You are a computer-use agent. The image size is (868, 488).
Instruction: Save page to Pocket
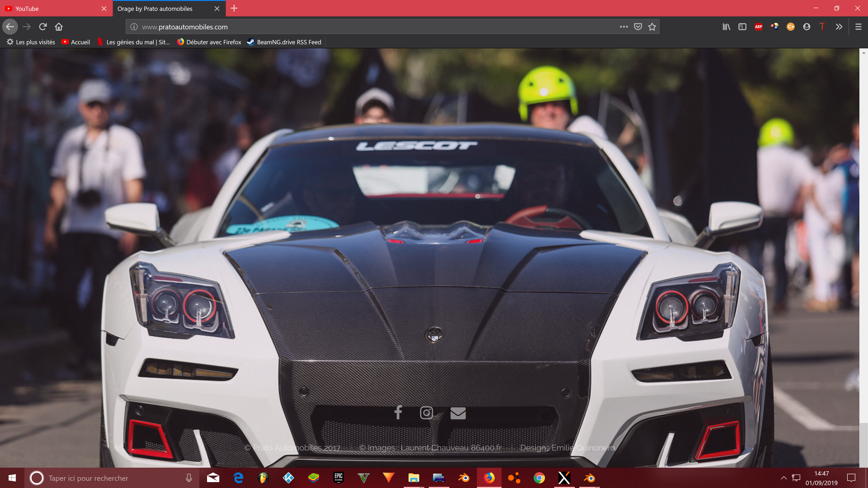pyautogui.click(x=638, y=27)
